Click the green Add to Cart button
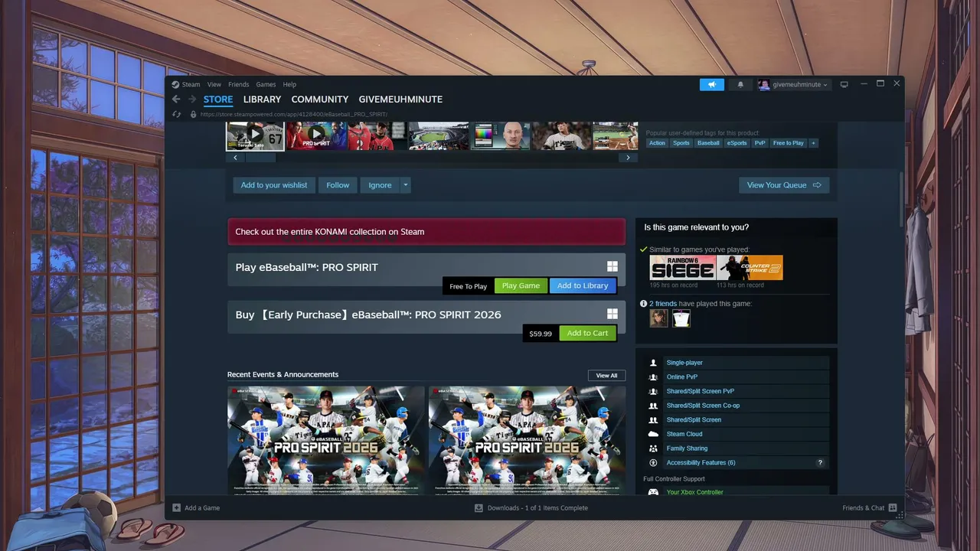Image resolution: width=980 pixels, height=551 pixels. click(587, 333)
